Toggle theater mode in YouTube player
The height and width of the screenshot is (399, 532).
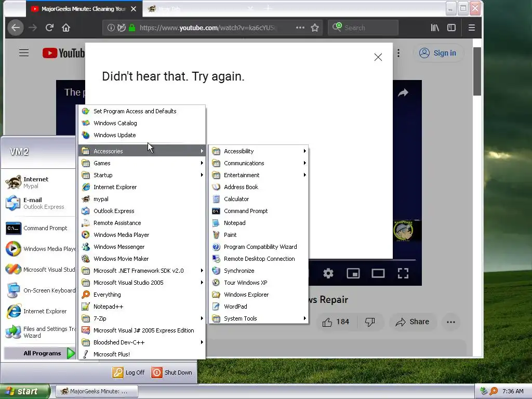(378, 273)
